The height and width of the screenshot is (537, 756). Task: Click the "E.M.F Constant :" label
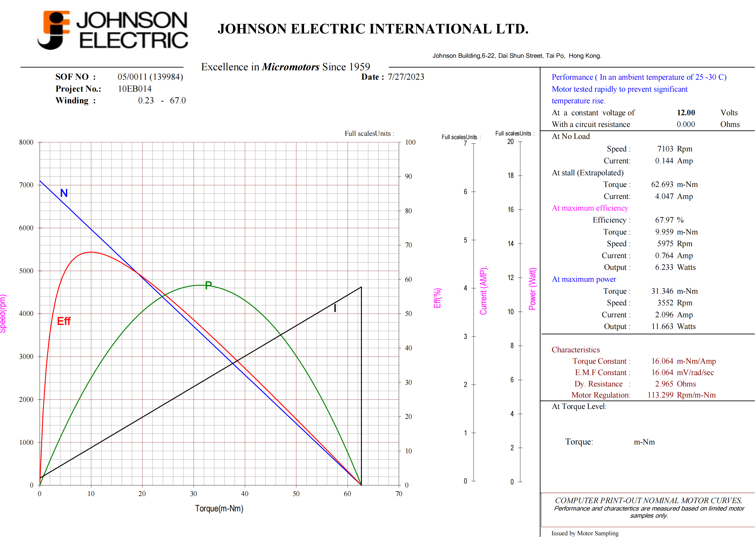tap(603, 373)
